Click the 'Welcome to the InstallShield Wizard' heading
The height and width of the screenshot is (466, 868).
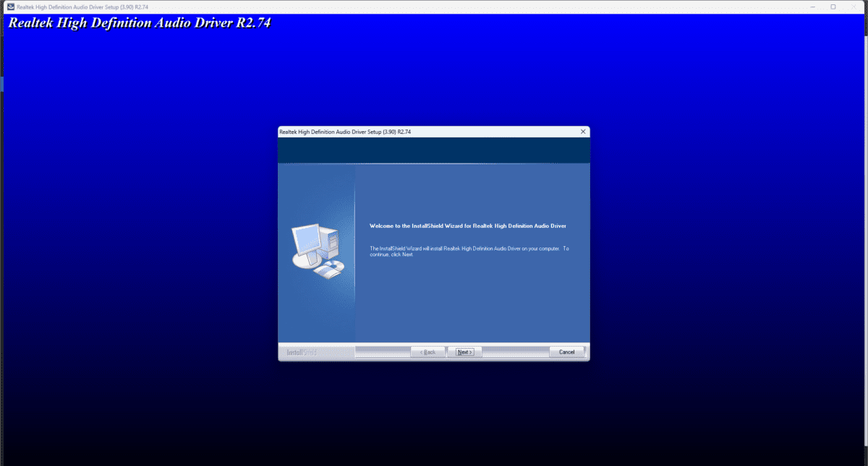[468, 226]
